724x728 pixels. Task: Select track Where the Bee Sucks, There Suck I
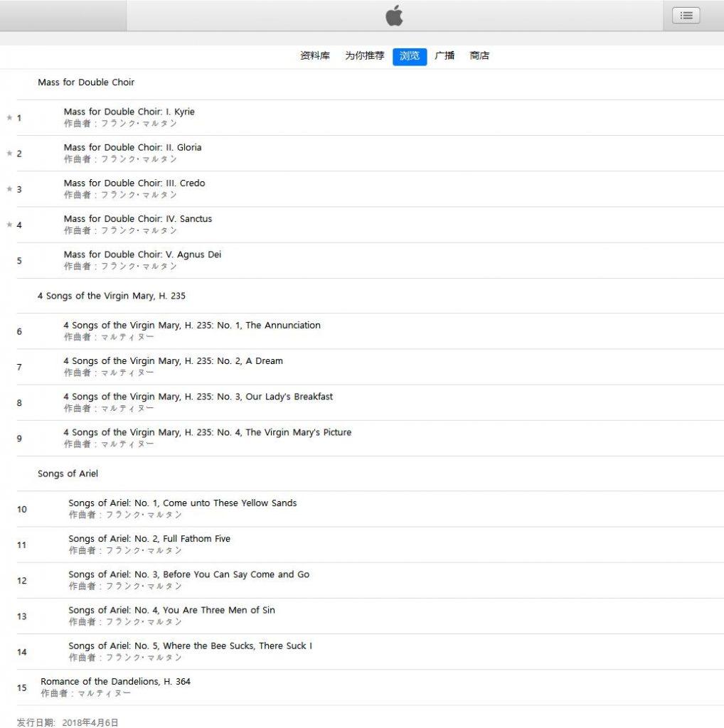click(370, 652)
